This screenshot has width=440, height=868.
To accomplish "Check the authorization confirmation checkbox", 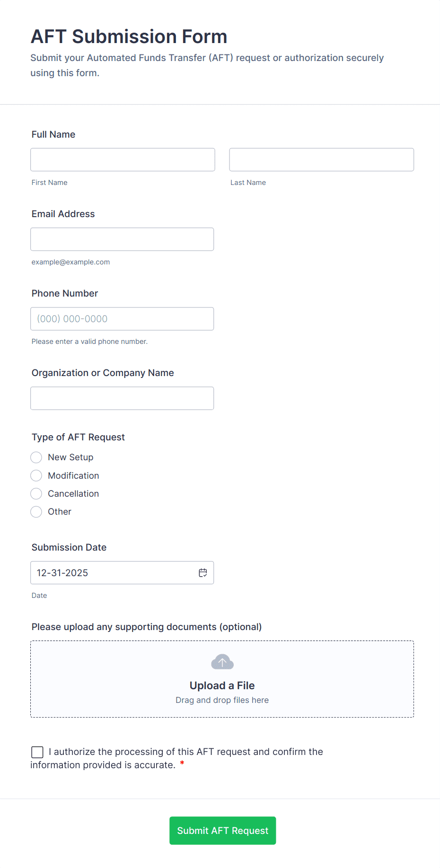I will click(37, 752).
